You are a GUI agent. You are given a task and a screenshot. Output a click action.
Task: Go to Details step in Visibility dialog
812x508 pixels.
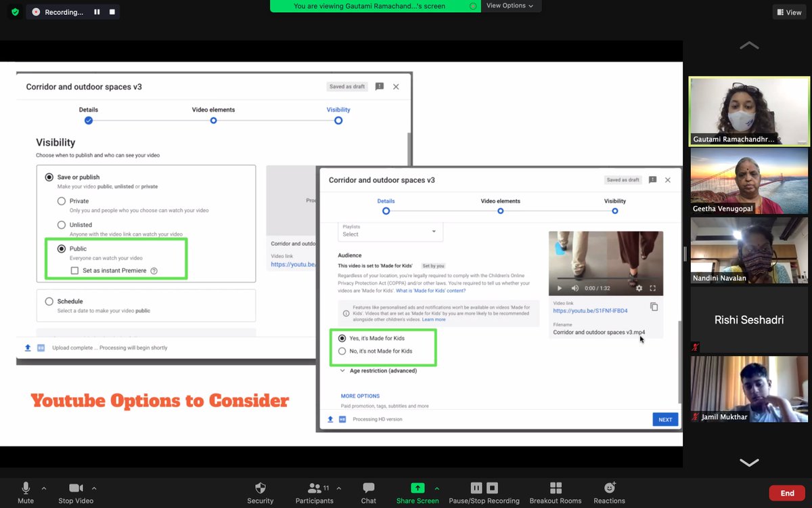(x=89, y=120)
